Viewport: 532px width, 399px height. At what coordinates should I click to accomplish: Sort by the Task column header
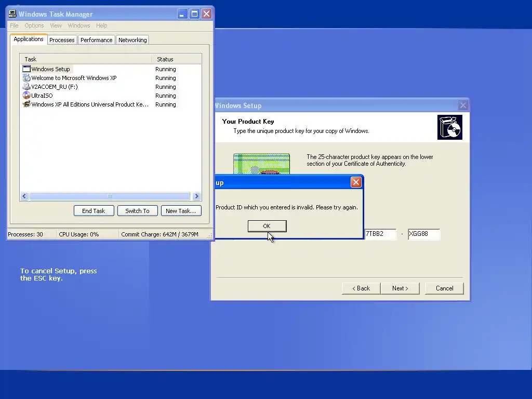coord(86,59)
